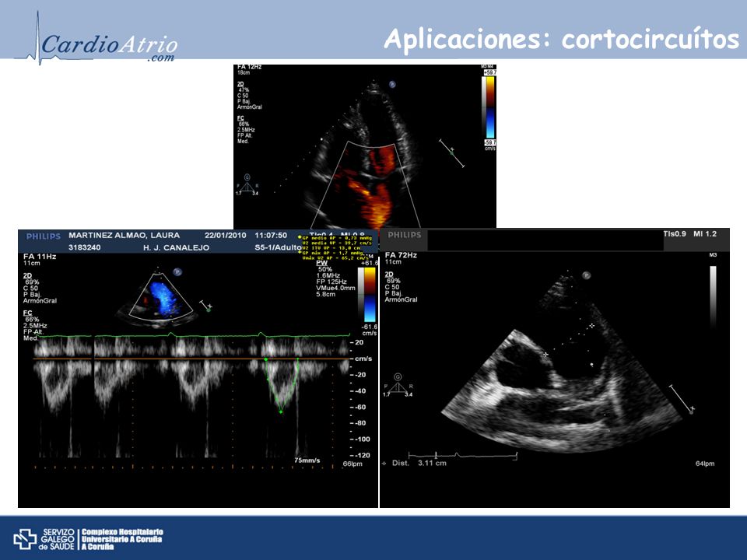Click the '-120' velocity scale label
This screenshot has width=747, height=560.
[363, 455]
